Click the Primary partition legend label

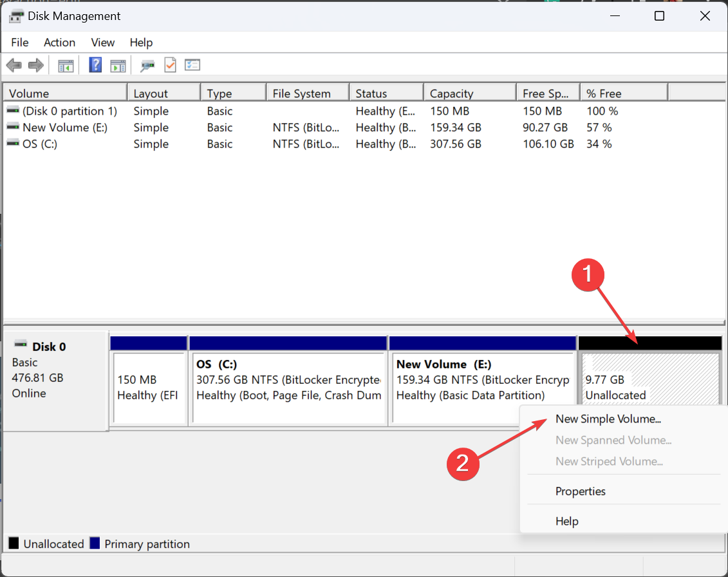tap(147, 544)
